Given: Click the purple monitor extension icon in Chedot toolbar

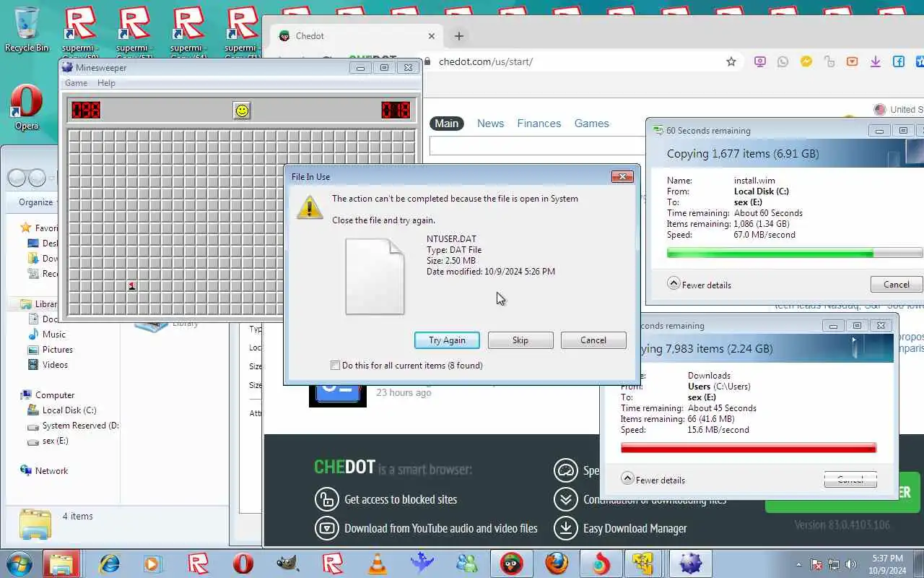Looking at the screenshot, I should click(760, 61).
